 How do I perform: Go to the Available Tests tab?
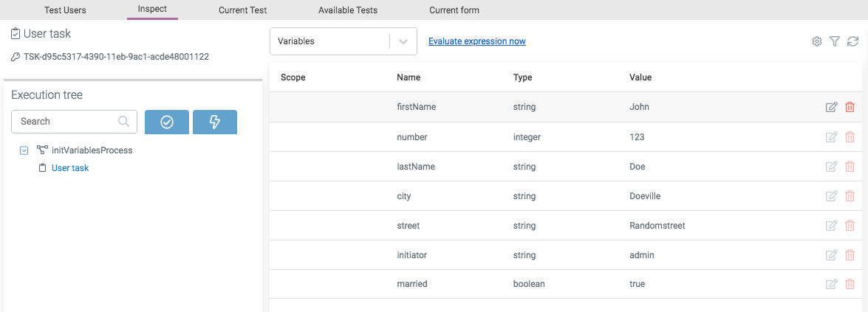(348, 10)
